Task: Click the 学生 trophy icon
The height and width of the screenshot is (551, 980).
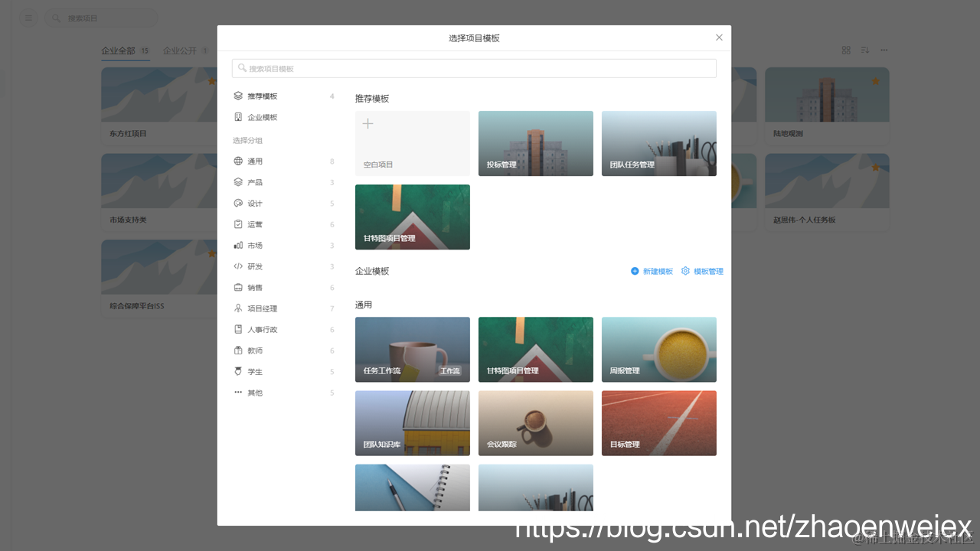Action: 238,371
